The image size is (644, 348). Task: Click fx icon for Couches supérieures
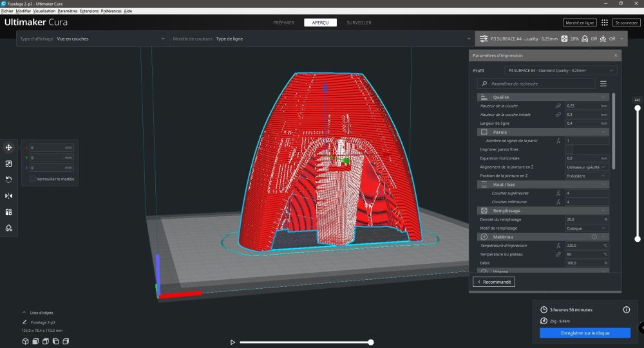pyautogui.click(x=558, y=193)
